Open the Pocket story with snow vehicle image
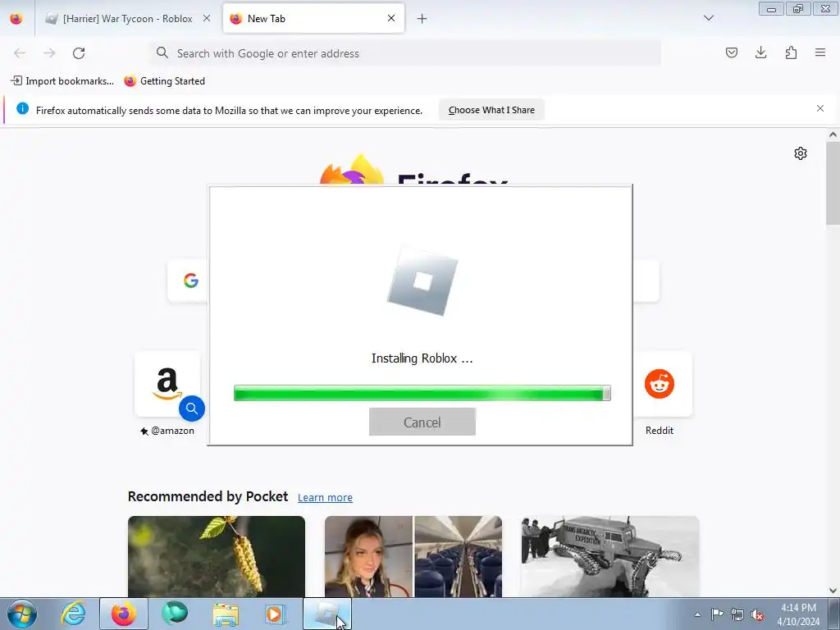The width and height of the screenshot is (840, 630). point(610,556)
